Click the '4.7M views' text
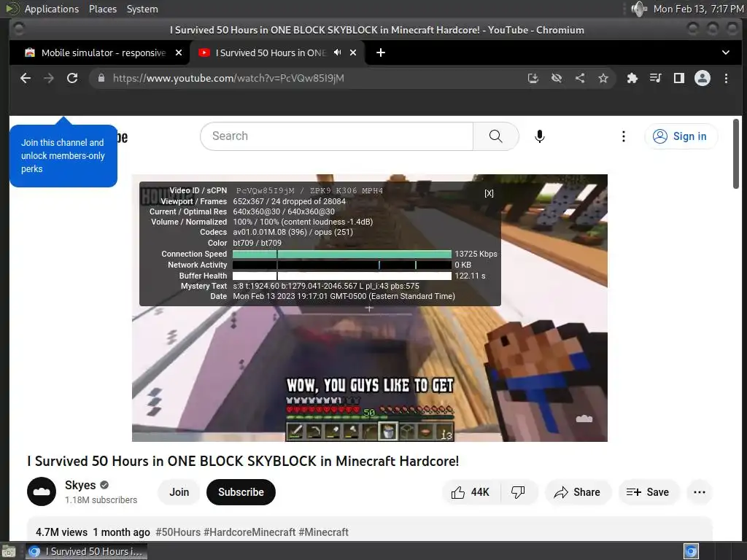This screenshot has width=747, height=560. point(61,532)
